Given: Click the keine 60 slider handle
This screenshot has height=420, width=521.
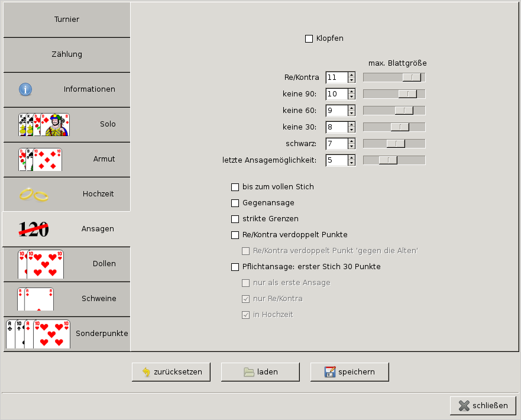Looking at the screenshot, I should tap(404, 111).
